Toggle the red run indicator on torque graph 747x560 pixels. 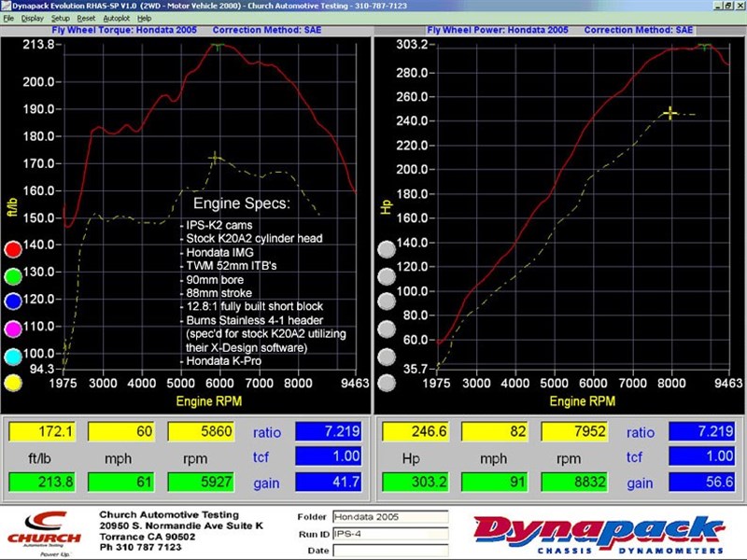coord(13,249)
